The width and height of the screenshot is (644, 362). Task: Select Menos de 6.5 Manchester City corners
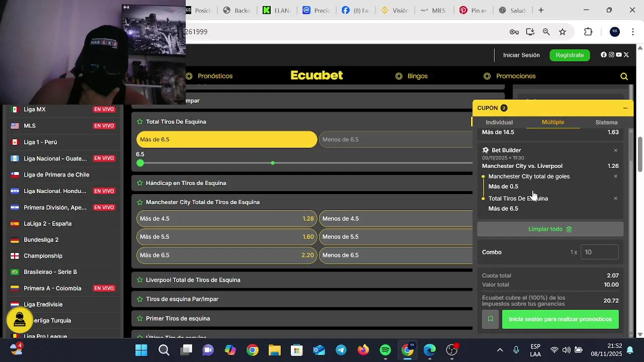[396, 255]
